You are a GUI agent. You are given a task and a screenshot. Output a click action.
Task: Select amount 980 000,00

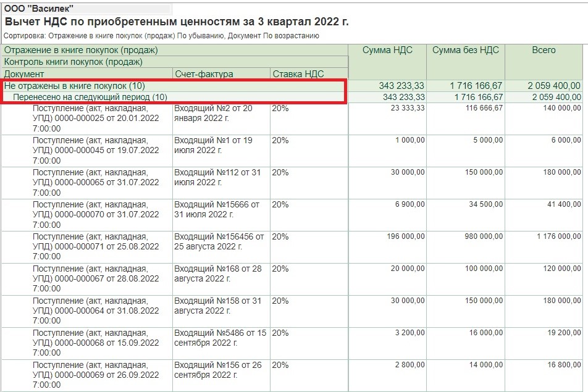(x=484, y=237)
